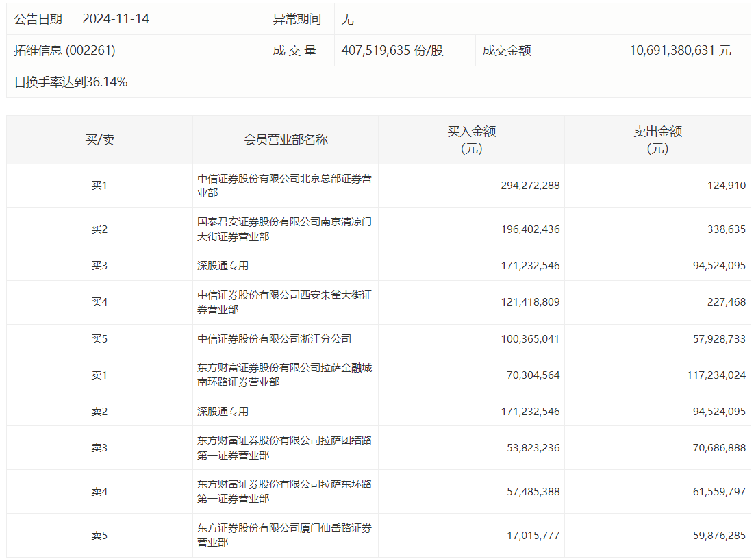
Task: Open 国泰君安南京清凉门大街证券营业部 entry
Action: [284, 229]
